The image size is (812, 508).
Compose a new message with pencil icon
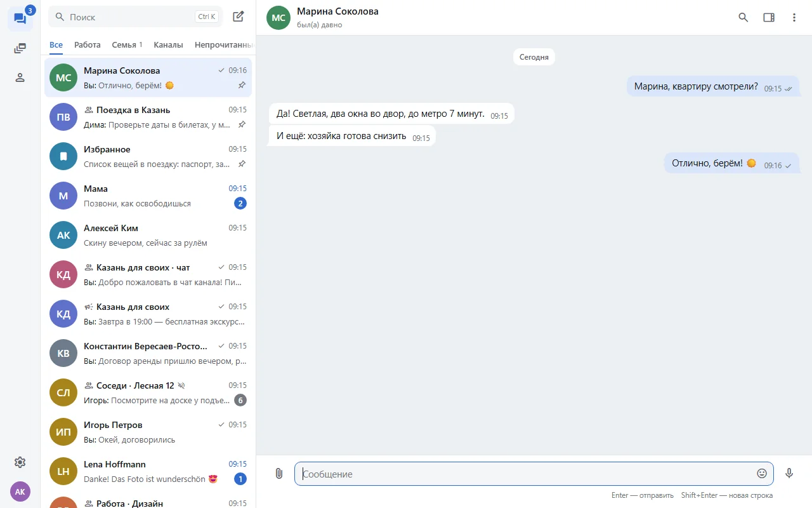click(x=239, y=17)
